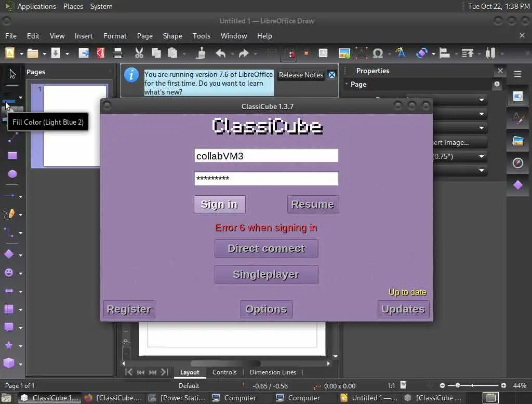
Task: Click the Sign in button in ClassiCube
Action: coord(220,204)
